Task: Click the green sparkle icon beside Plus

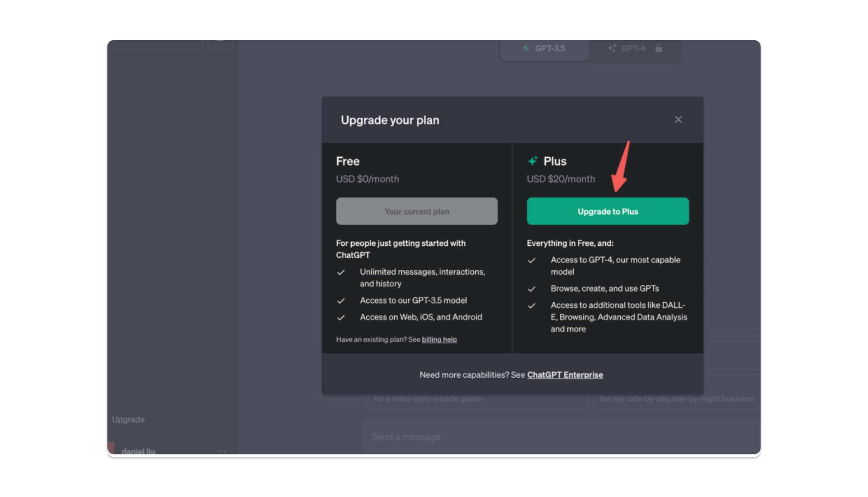Action: [x=533, y=161]
